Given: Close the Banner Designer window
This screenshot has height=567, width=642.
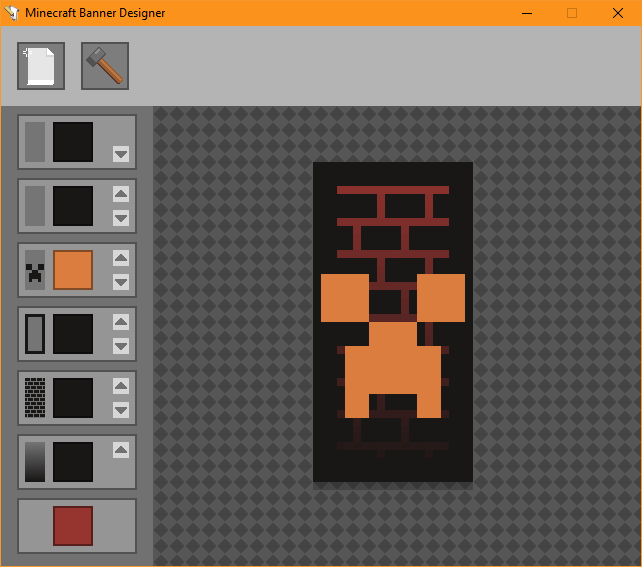Looking at the screenshot, I should [618, 13].
